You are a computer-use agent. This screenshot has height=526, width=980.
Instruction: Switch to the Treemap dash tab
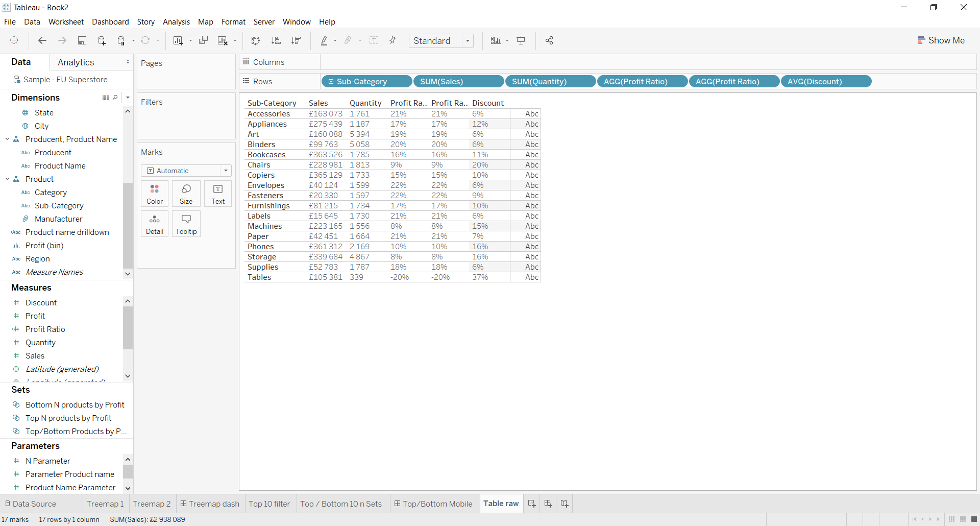pyautogui.click(x=210, y=504)
